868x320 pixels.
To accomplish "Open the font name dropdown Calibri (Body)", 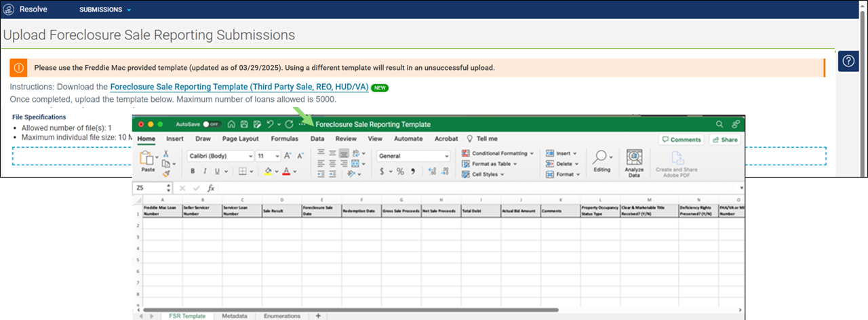I will (x=220, y=156).
